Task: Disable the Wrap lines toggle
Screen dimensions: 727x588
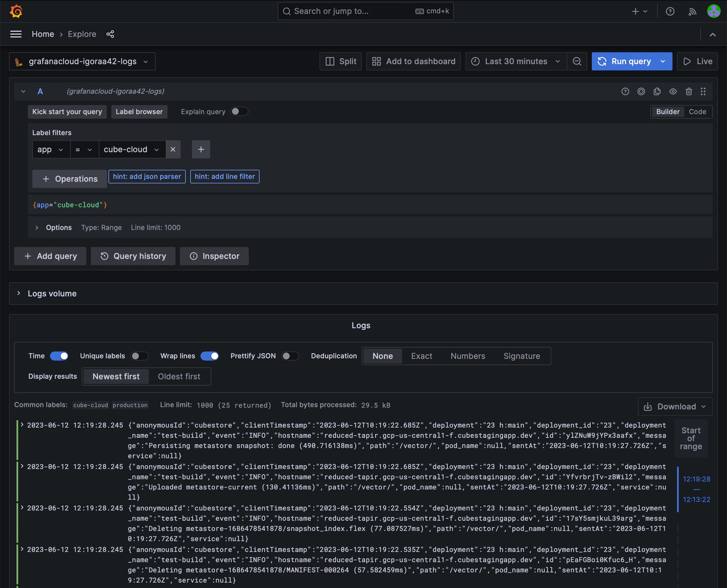Action: click(209, 356)
